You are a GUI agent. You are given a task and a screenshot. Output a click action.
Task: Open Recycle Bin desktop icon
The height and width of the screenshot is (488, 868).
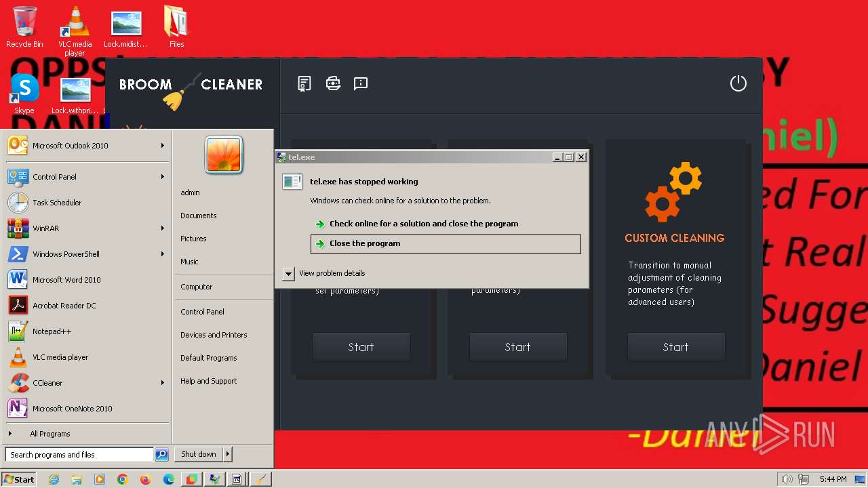coord(24,27)
